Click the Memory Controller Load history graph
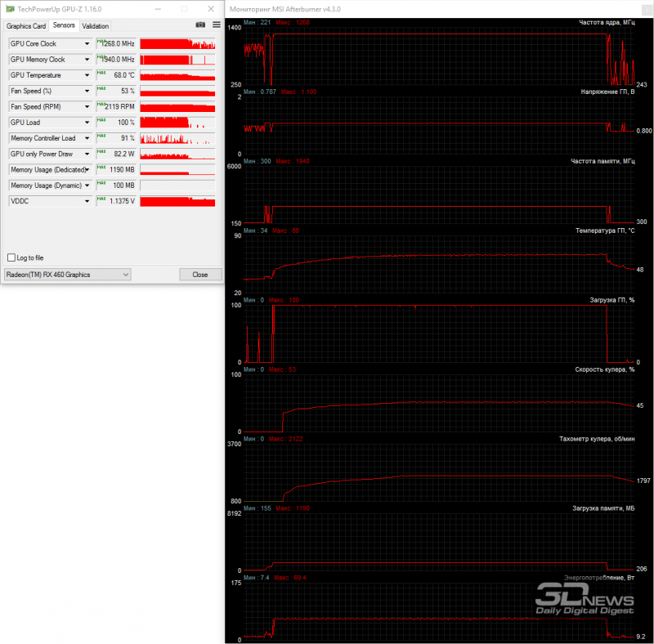 pyautogui.click(x=177, y=138)
